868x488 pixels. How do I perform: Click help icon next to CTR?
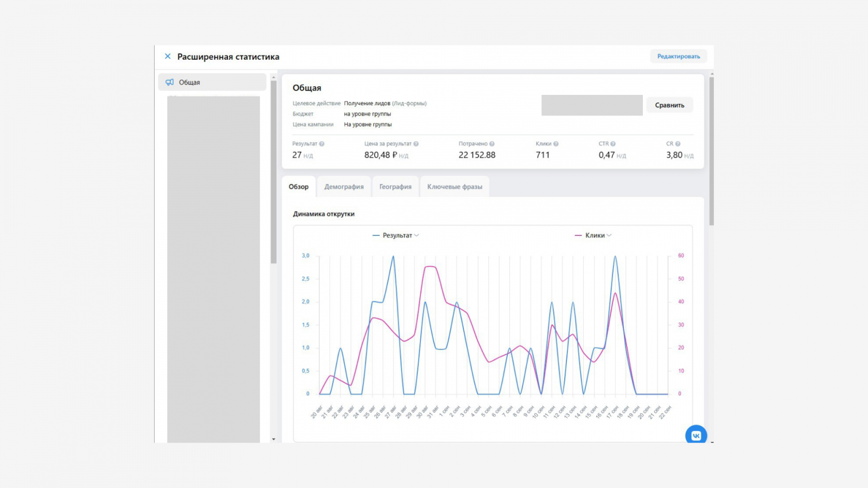pos(613,144)
